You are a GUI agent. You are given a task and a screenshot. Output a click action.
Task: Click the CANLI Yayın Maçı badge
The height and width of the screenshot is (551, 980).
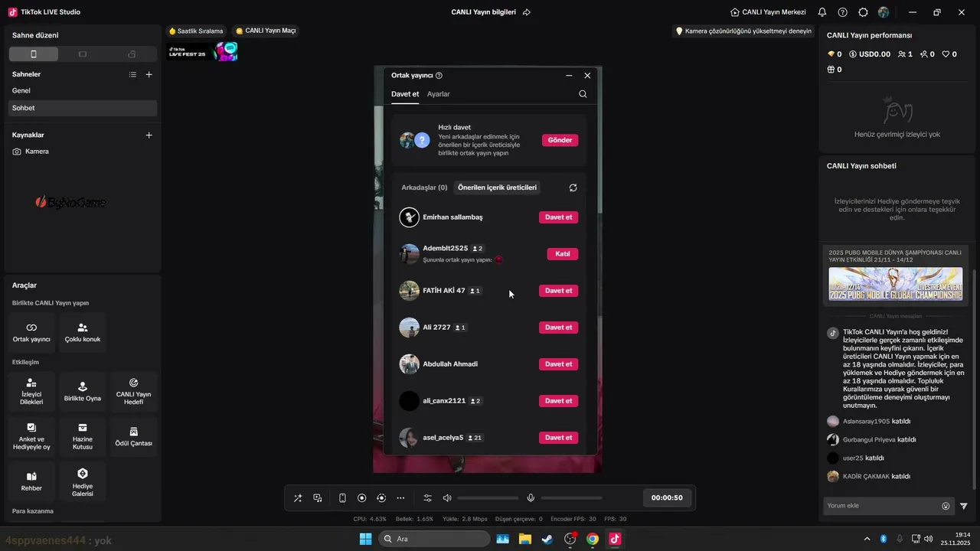(266, 31)
